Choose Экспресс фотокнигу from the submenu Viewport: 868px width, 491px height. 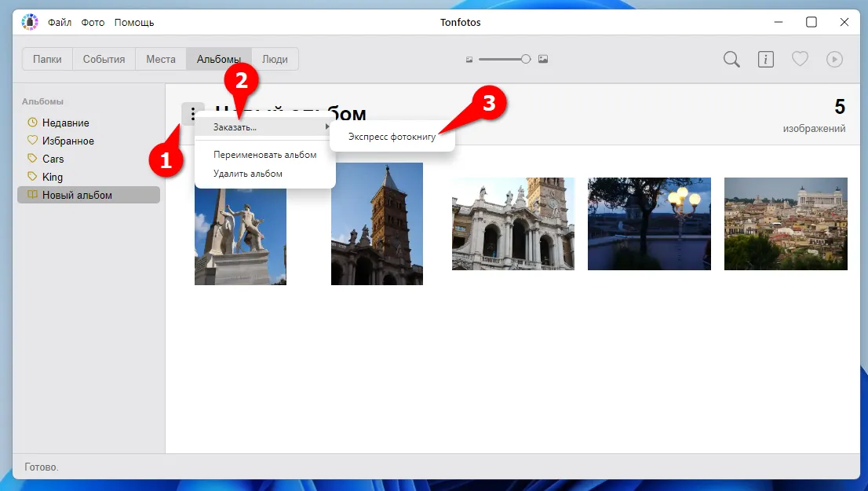coord(392,136)
